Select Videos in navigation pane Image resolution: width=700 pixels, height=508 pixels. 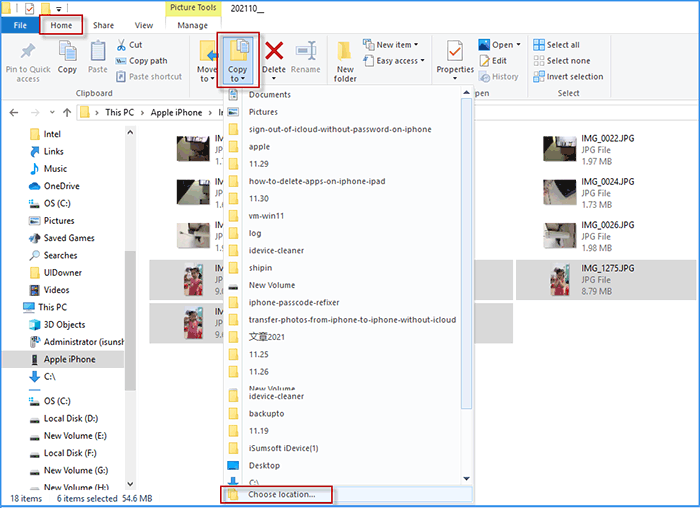click(x=56, y=290)
